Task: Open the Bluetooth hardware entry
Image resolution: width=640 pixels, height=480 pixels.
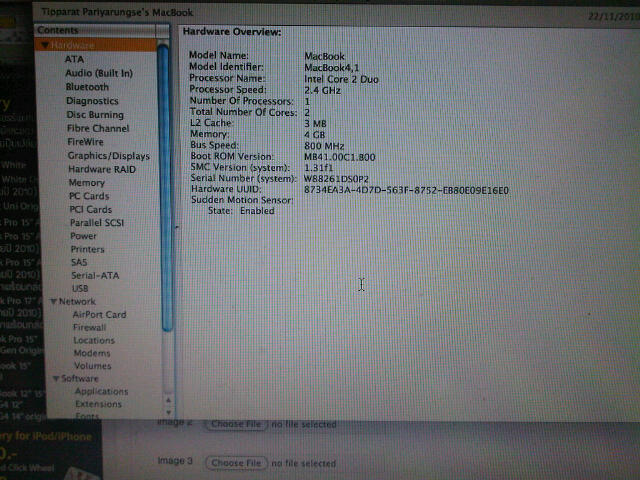Action: click(x=87, y=87)
